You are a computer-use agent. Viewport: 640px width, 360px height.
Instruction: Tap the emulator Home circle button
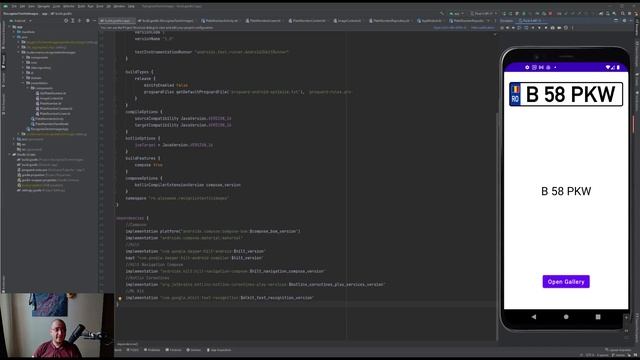566,317
